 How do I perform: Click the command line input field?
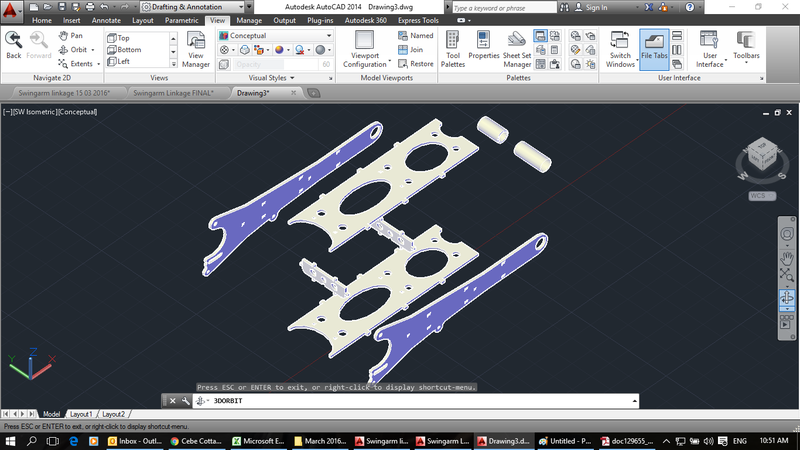point(420,400)
